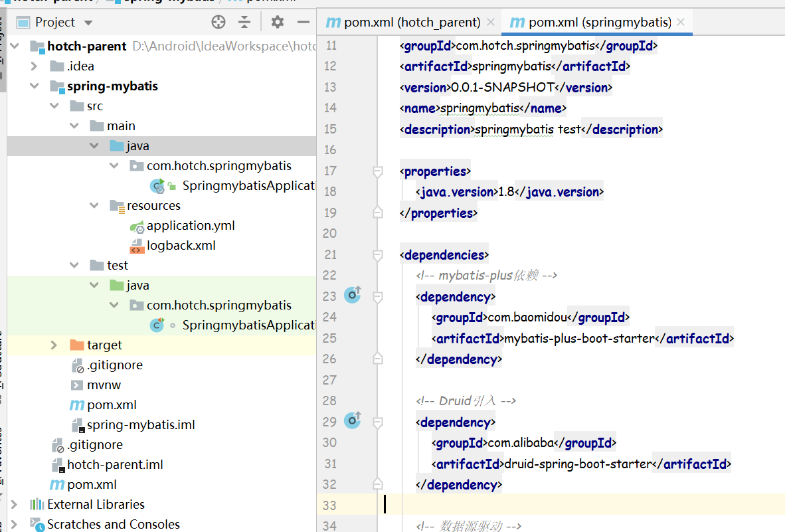The image size is (785, 532).
Task: Collapse the resources folder
Action: point(94,206)
